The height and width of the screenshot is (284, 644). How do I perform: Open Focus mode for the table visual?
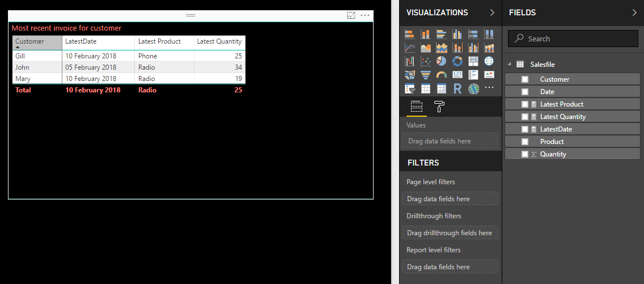(x=351, y=16)
